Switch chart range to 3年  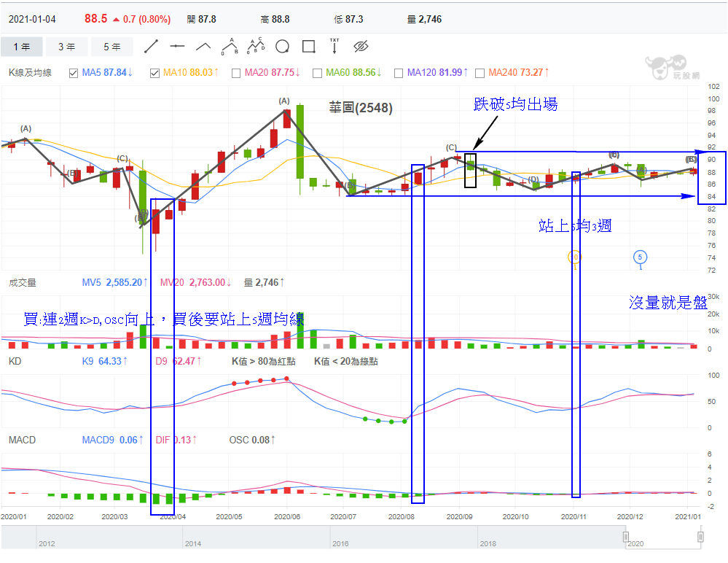66,47
